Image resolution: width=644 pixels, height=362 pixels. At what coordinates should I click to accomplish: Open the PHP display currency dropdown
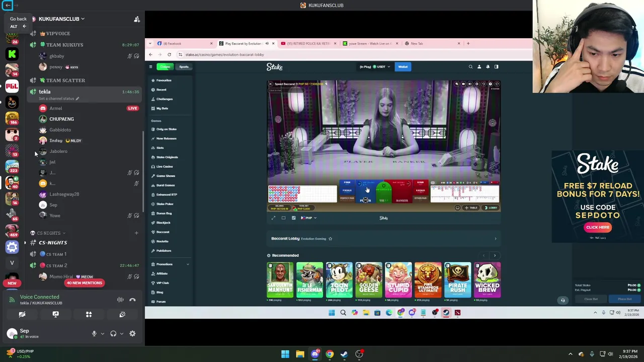click(x=308, y=218)
